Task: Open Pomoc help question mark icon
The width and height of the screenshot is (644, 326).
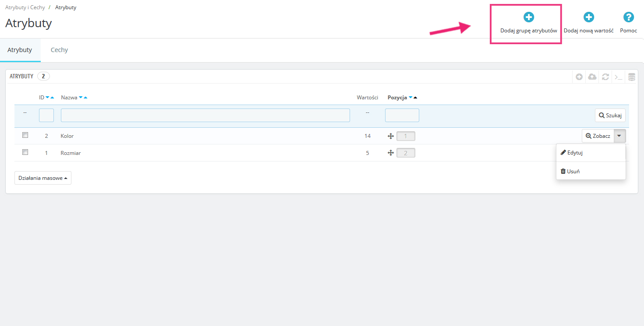Action: pos(628,18)
